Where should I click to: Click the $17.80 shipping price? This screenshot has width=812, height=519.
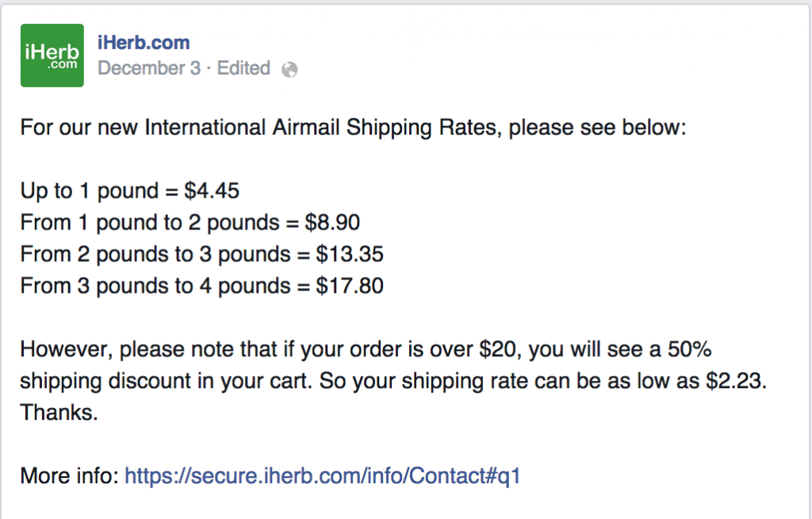350,286
